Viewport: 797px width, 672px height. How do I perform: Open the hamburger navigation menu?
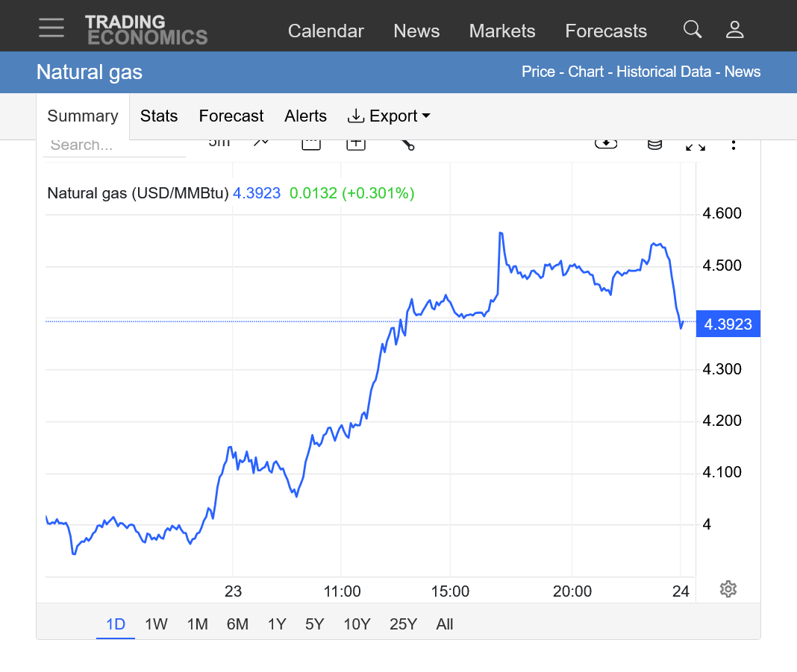point(51,28)
